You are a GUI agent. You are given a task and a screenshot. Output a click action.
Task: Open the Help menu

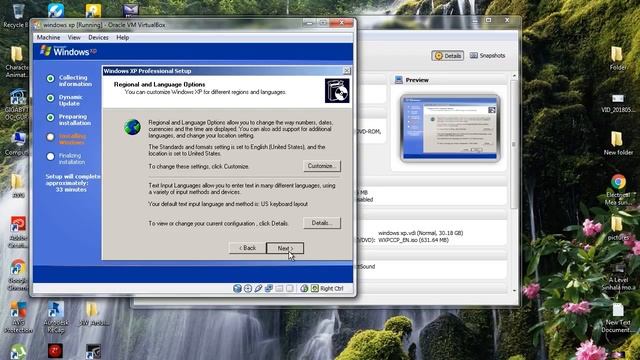(x=122, y=38)
